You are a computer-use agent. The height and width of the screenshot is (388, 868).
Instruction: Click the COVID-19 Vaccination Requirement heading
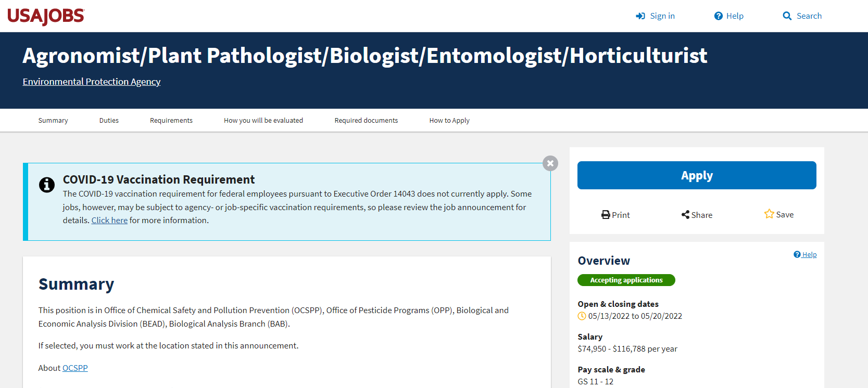(159, 179)
